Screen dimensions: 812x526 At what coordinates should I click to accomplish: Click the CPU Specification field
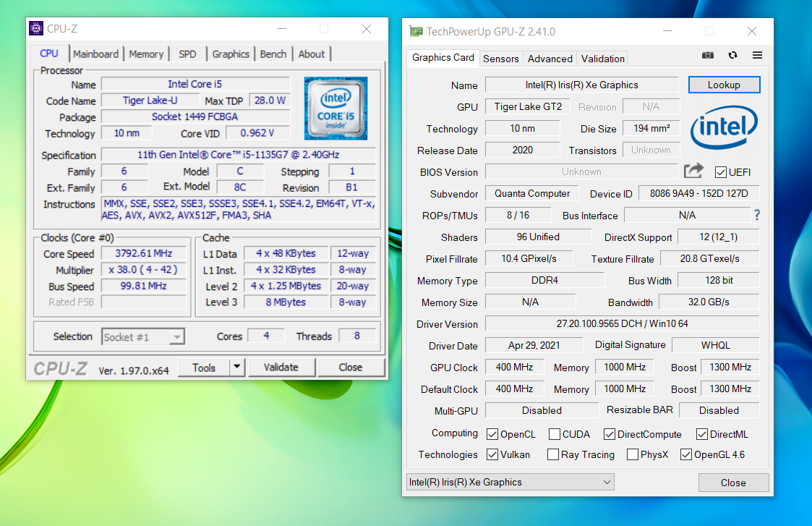click(x=238, y=155)
